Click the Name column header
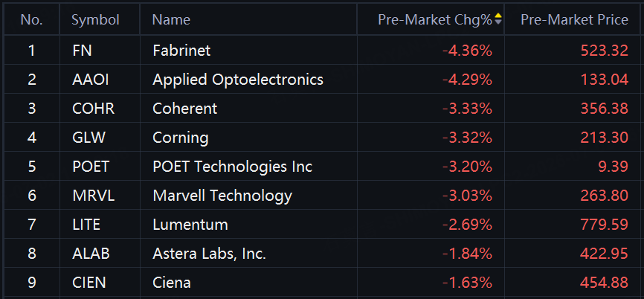This screenshot has height=299, width=644. coord(171,20)
